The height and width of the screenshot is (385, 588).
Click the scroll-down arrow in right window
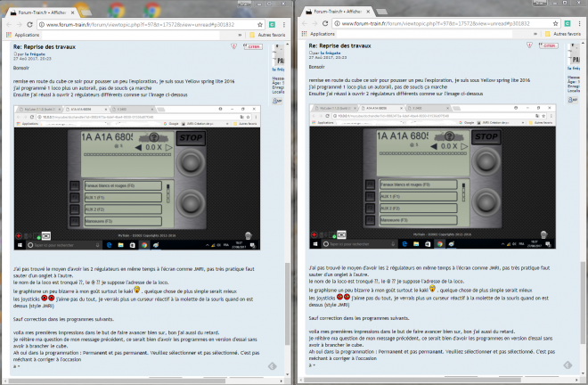[x=584, y=373]
